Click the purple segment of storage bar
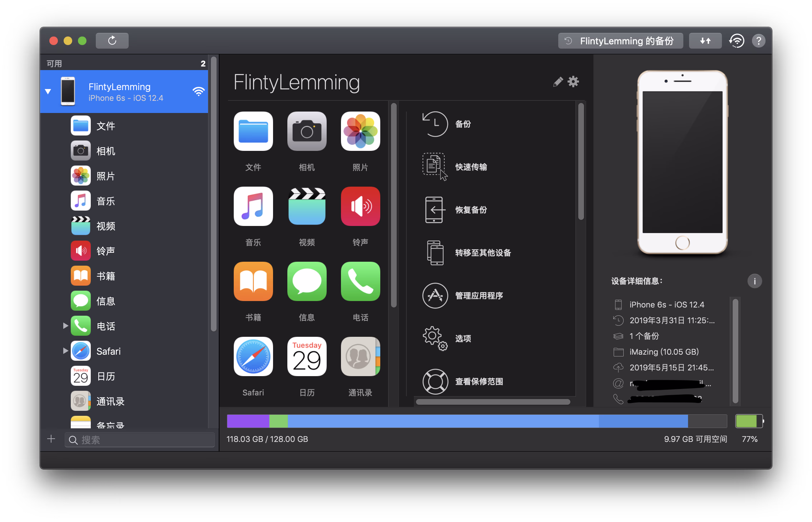 [x=248, y=421]
